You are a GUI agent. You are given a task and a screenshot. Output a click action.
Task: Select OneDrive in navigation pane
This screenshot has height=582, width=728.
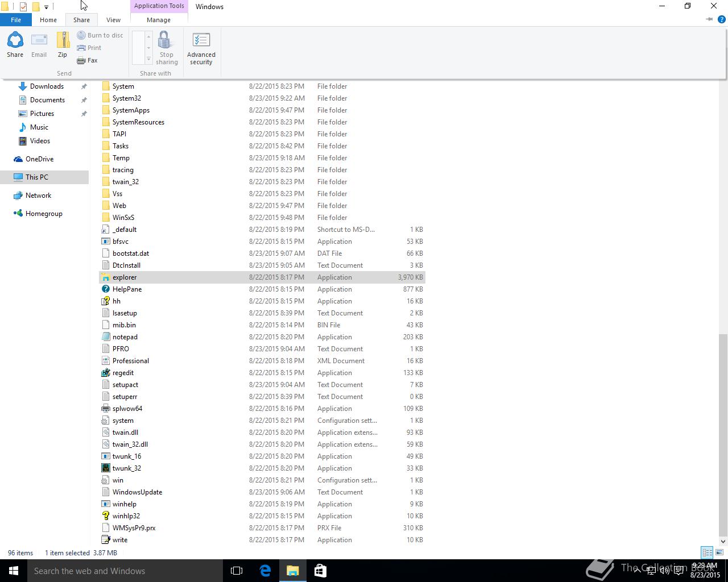tap(39, 159)
